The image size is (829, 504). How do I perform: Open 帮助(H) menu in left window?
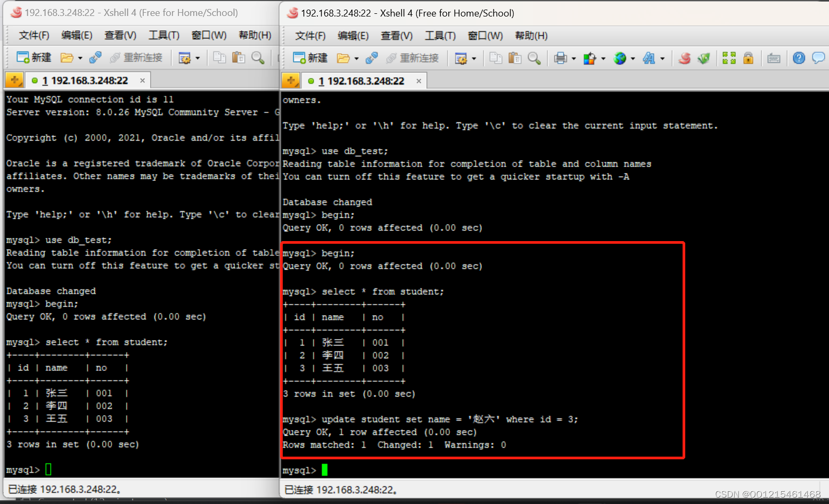[255, 35]
